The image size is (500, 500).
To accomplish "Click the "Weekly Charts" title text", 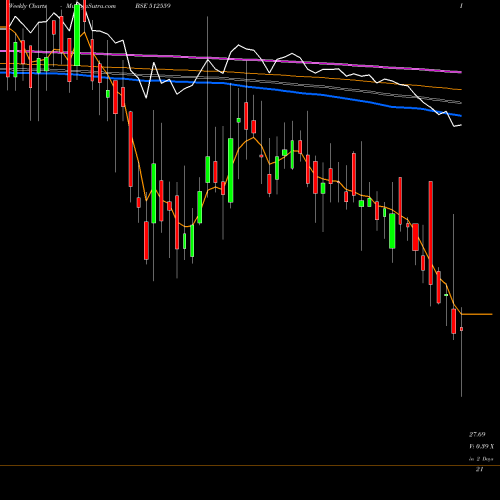I will tap(28, 6).
